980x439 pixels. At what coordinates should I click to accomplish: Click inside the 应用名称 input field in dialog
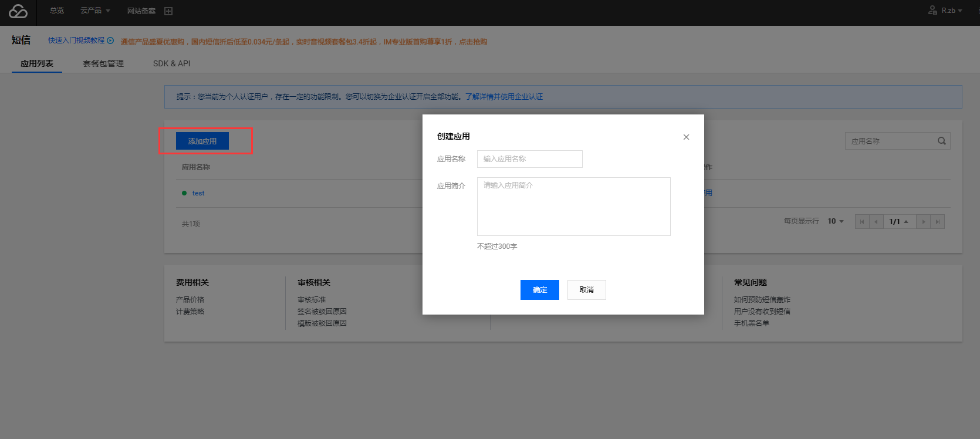(529, 159)
